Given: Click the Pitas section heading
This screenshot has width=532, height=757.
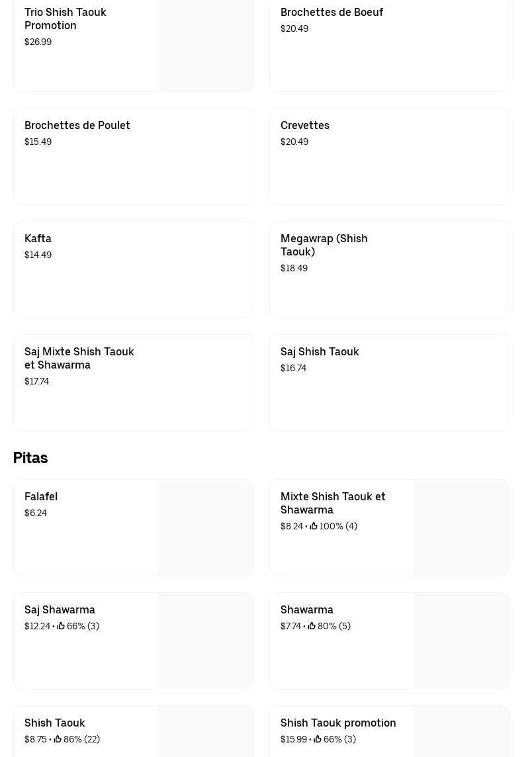Looking at the screenshot, I should click(30, 458).
